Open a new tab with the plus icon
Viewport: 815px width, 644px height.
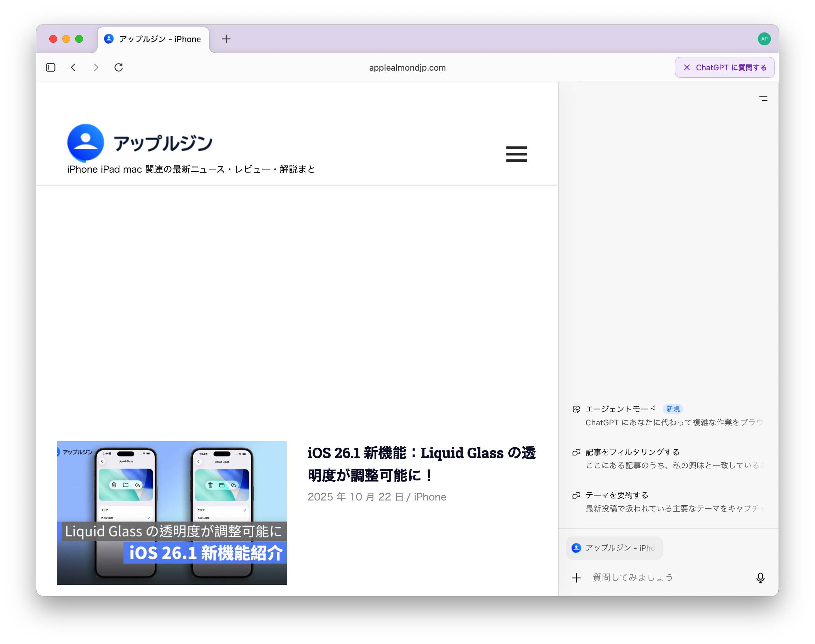pos(226,39)
